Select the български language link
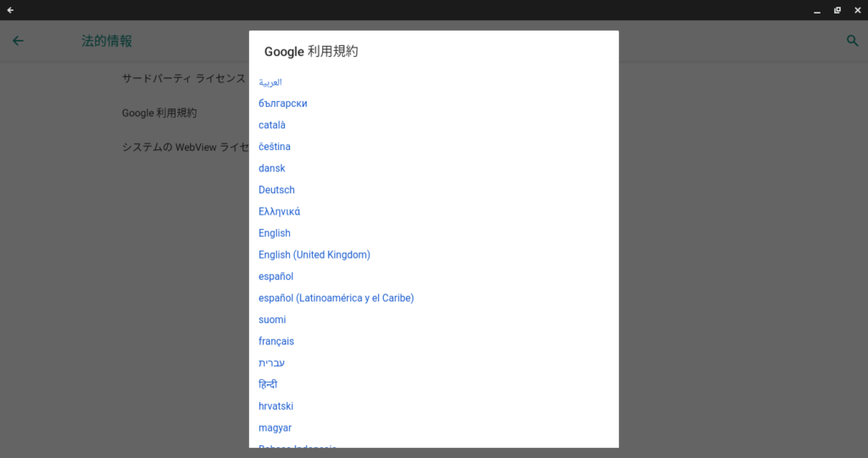 [282, 103]
